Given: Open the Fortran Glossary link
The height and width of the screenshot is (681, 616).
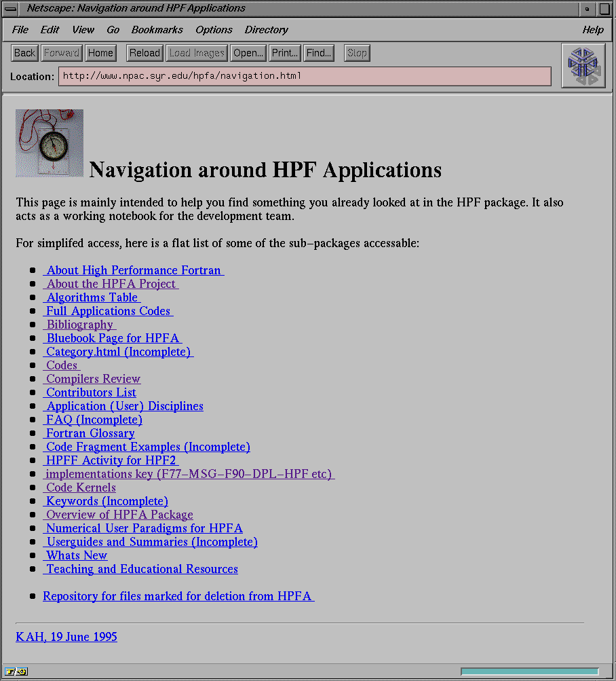Looking at the screenshot, I should coord(89,433).
